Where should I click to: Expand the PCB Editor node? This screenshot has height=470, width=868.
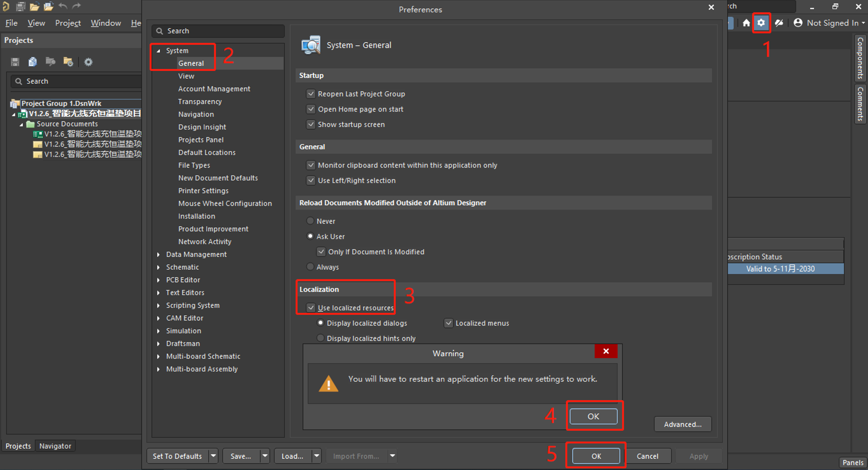(159, 280)
